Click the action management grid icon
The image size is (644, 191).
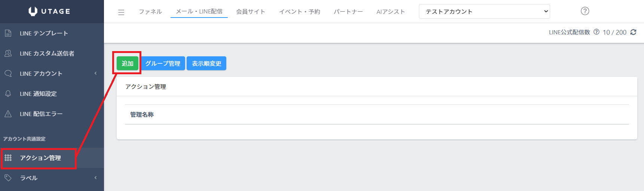point(8,158)
